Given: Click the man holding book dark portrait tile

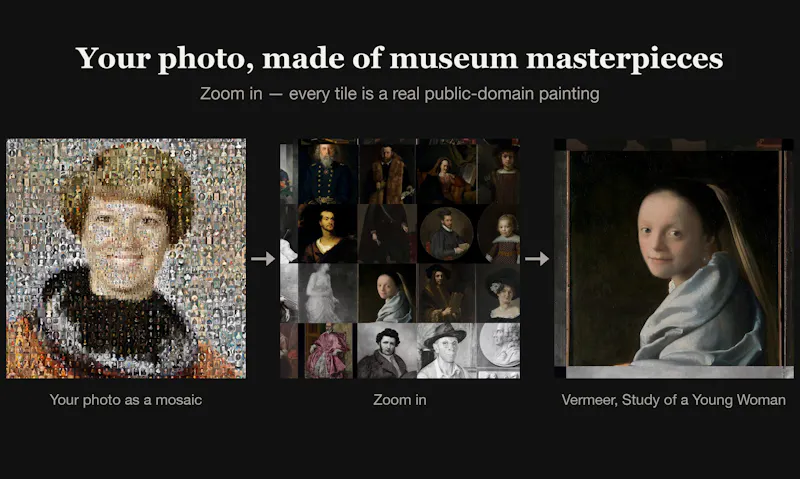Looking at the screenshot, I should click(446, 293).
